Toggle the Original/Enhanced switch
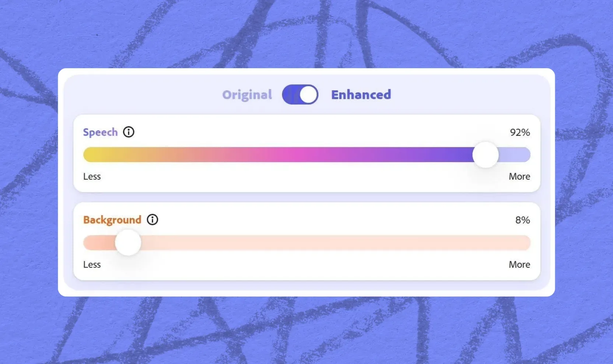 pyautogui.click(x=300, y=95)
